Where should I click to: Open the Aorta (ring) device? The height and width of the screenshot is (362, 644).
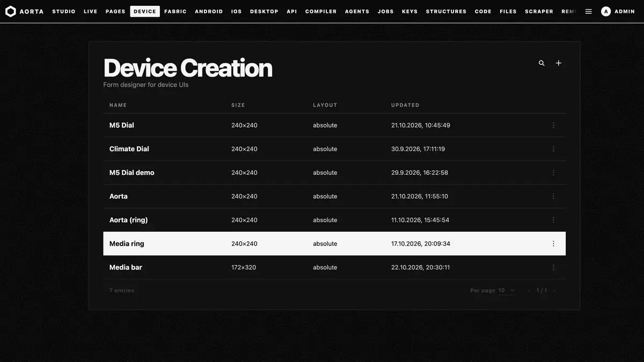129,220
